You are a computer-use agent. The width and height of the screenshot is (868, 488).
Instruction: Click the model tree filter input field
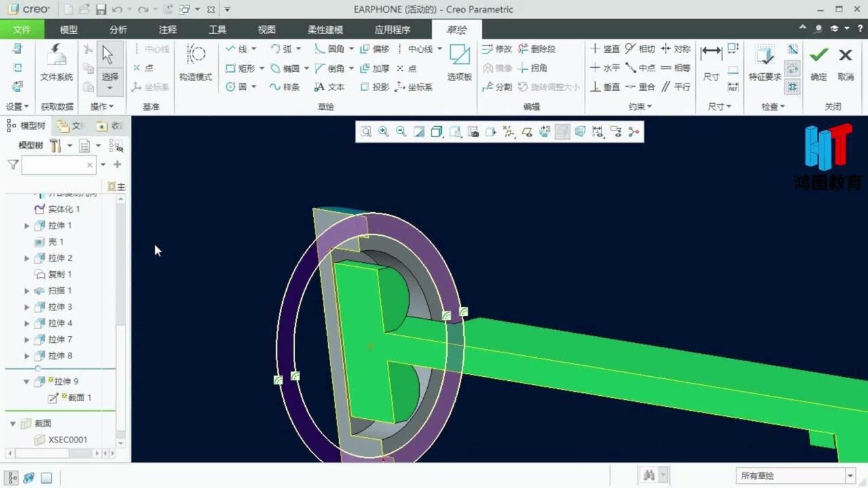[x=57, y=165]
